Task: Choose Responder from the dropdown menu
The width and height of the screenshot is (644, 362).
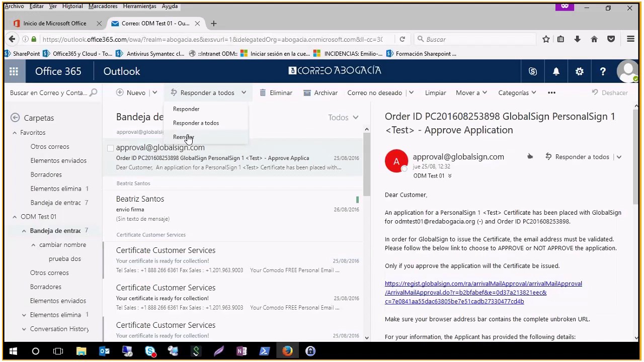Action: [186, 109]
